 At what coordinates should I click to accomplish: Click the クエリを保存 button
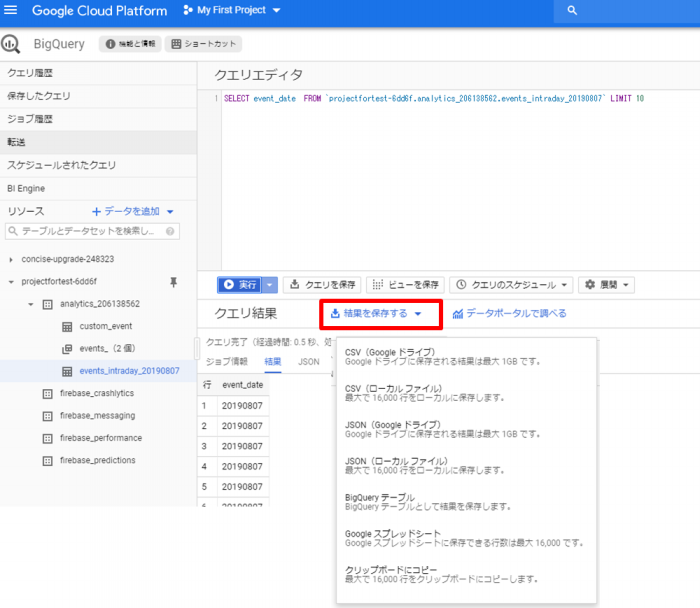(x=322, y=285)
